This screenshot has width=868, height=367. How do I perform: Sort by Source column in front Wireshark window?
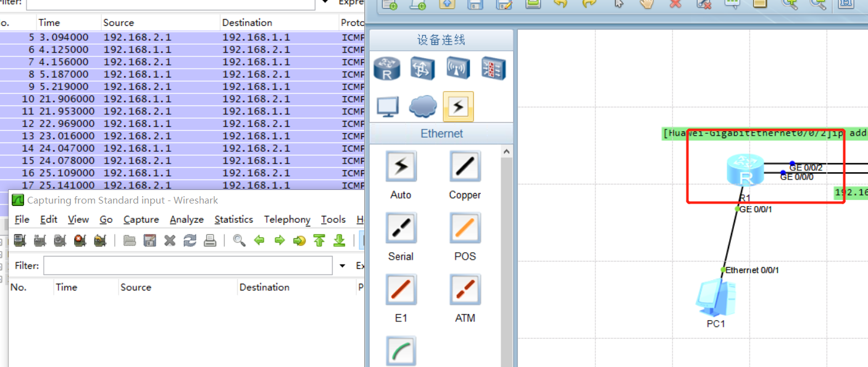(178, 287)
